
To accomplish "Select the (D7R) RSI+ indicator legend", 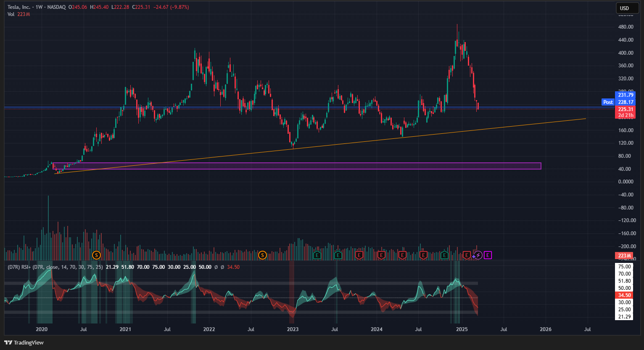I will point(55,267).
